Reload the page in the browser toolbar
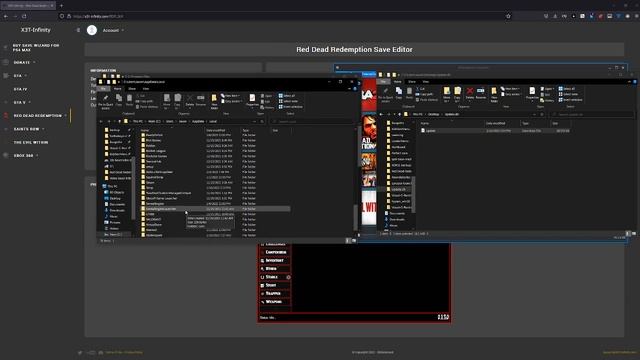This screenshot has width=640, height=360. click(24, 16)
